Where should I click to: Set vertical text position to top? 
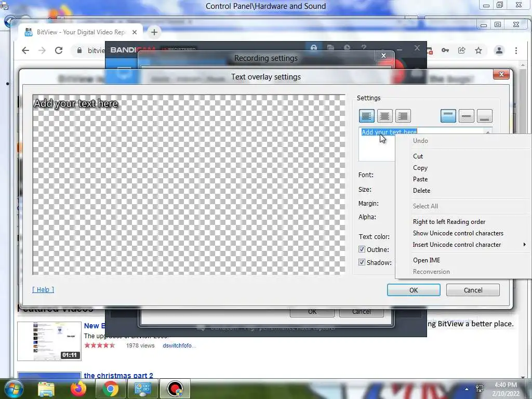[448, 116]
